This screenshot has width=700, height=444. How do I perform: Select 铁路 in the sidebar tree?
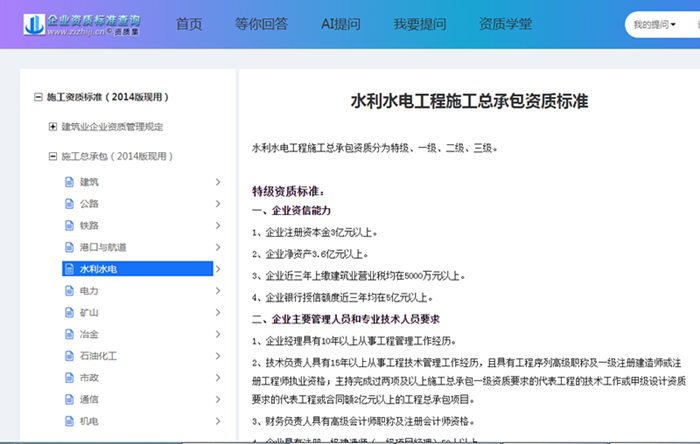pyautogui.click(x=89, y=225)
